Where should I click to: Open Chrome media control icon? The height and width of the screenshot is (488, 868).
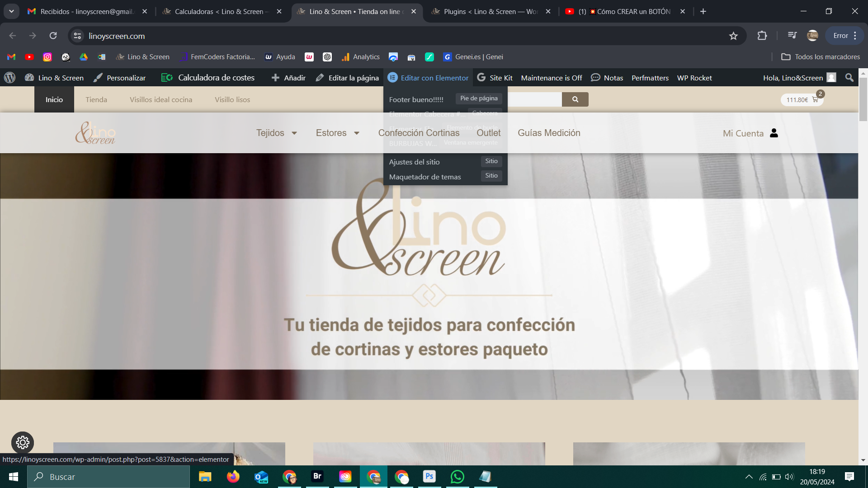[792, 36]
